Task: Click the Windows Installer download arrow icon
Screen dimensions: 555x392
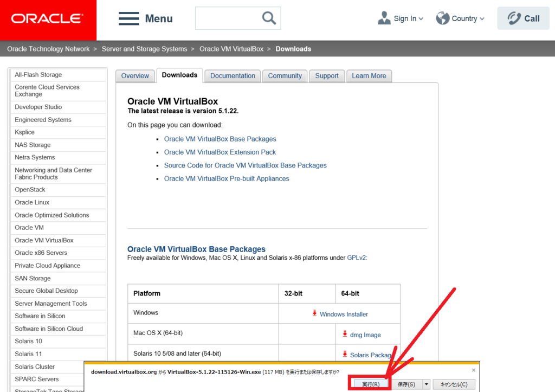Action: pos(314,313)
